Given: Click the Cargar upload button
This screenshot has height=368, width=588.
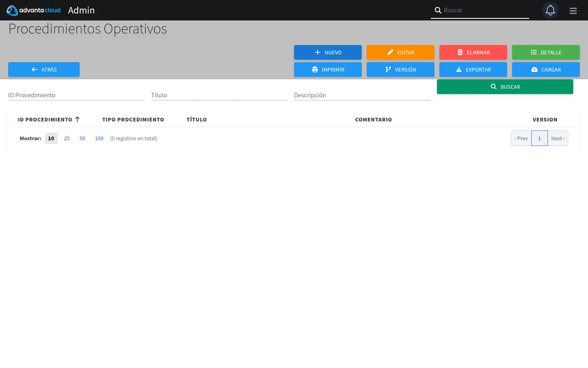Looking at the screenshot, I should point(546,70).
